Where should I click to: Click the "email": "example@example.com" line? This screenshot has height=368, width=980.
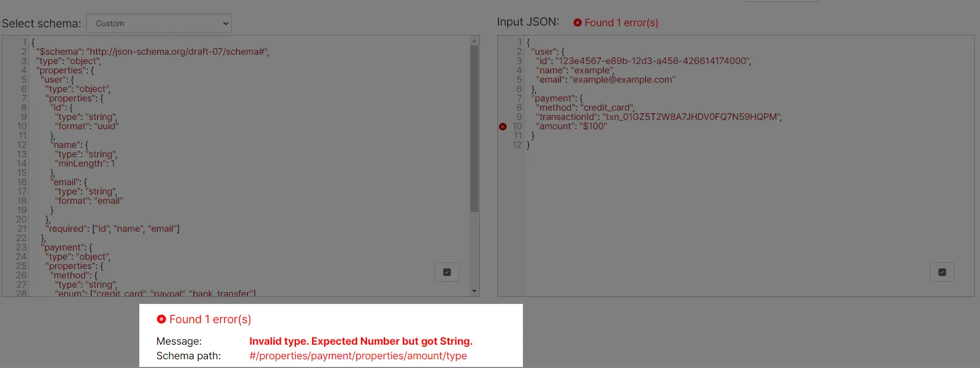coord(605,80)
